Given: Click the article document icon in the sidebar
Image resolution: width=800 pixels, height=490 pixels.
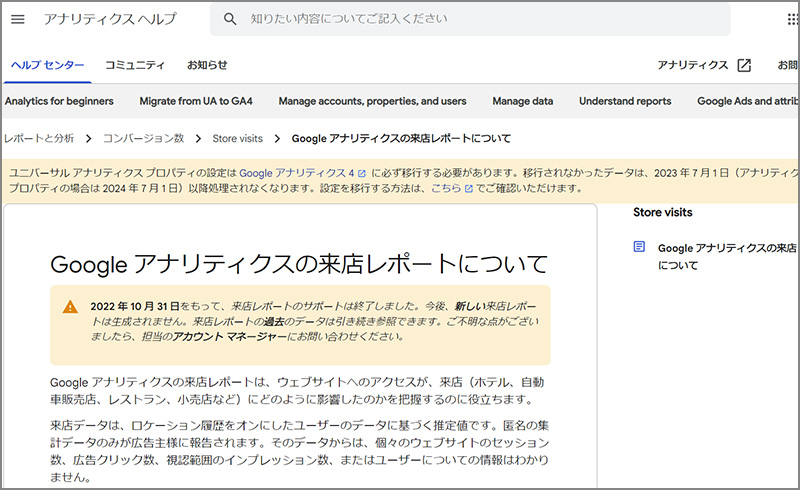Looking at the screenshot, I should [639, 247].
